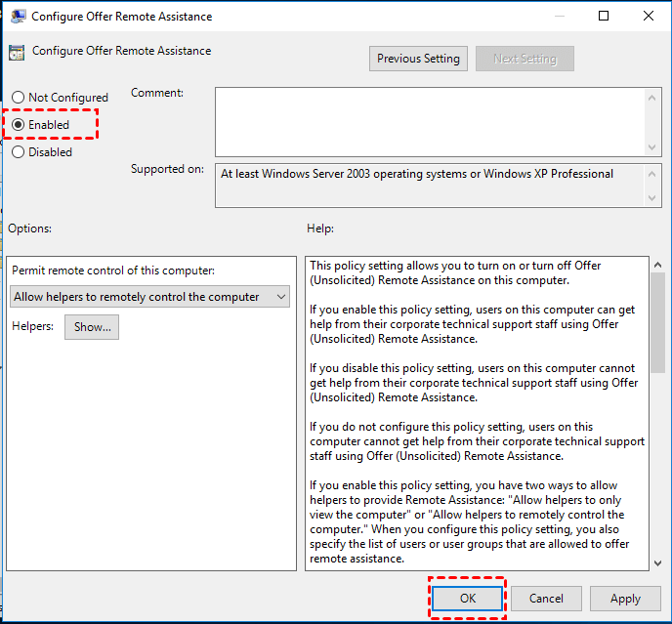Set the policy to Disabled
Screen dimensions: 672x624
[x=18, y=152]
